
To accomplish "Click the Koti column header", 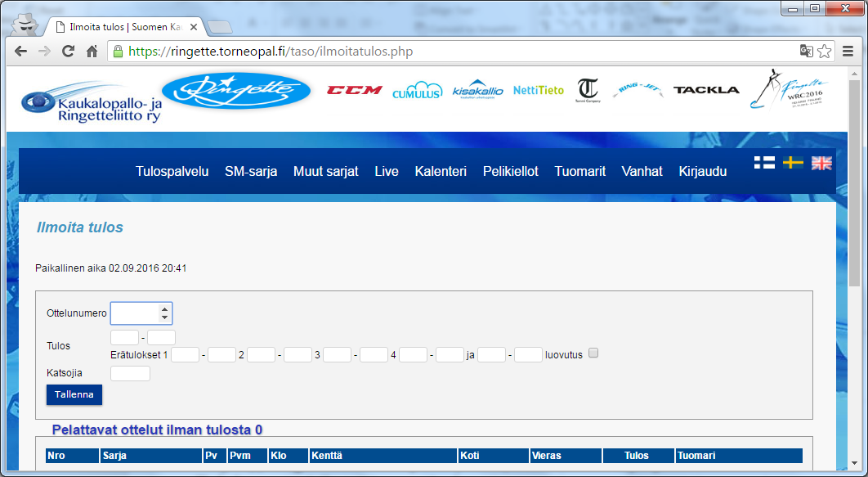I will click(x=493, y=456).
